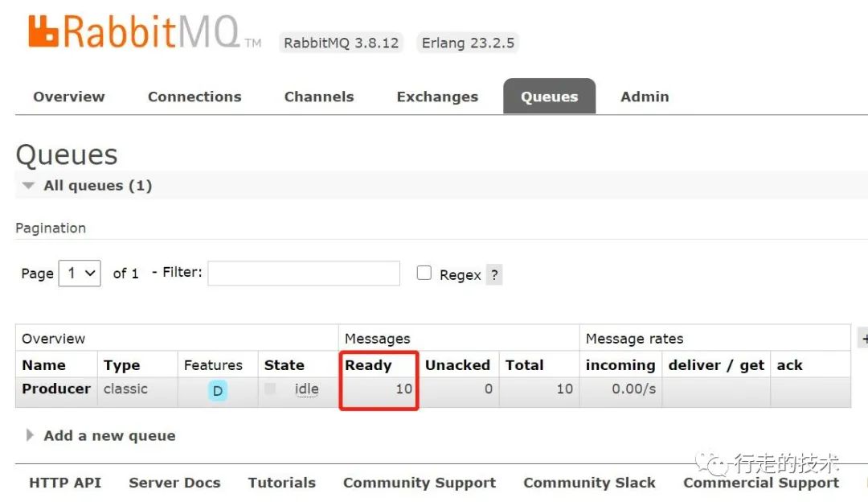Sort by the incoming column header
The width and height of the screenshot is (868, 502).
[620, 365]
